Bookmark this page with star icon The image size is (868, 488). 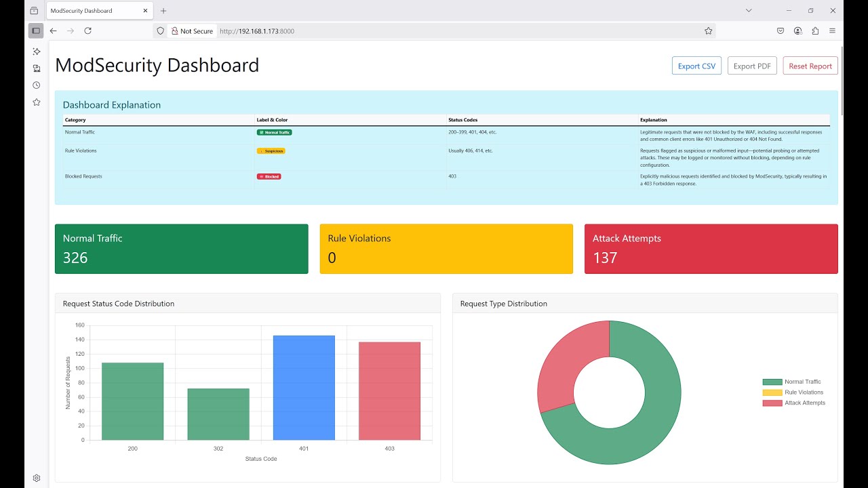tap(708, 31)
